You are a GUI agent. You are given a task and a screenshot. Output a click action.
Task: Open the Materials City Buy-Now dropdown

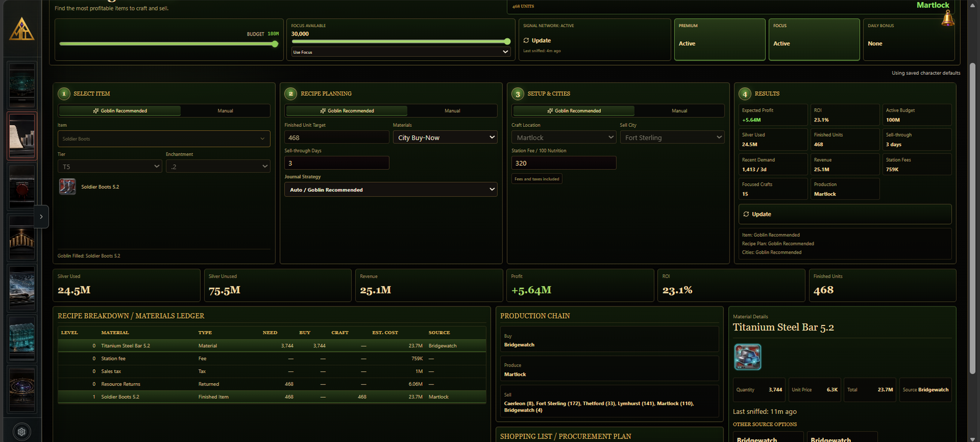(445, 137)
